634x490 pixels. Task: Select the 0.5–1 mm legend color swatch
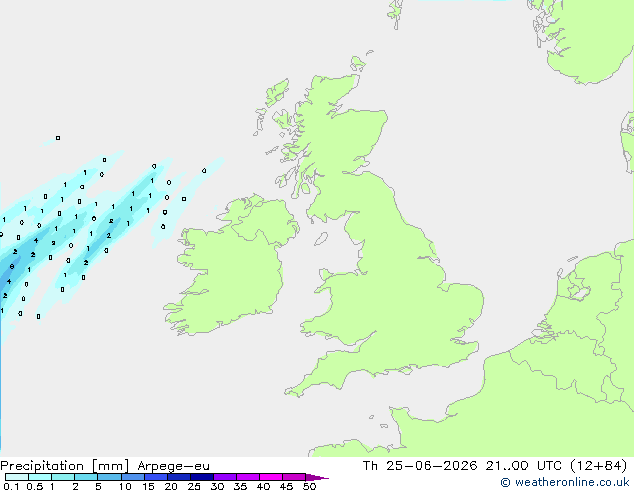coord(40,477)
